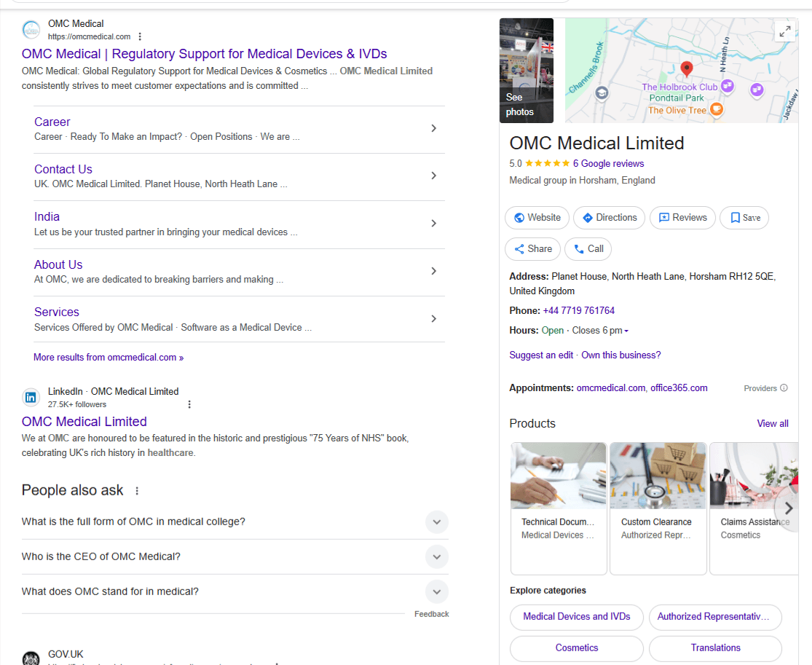Image resolution: width=812 pixels, height=665 pixels.
Task: Call OMC Medical Limited via Call button
Action: tap(588, 249)
